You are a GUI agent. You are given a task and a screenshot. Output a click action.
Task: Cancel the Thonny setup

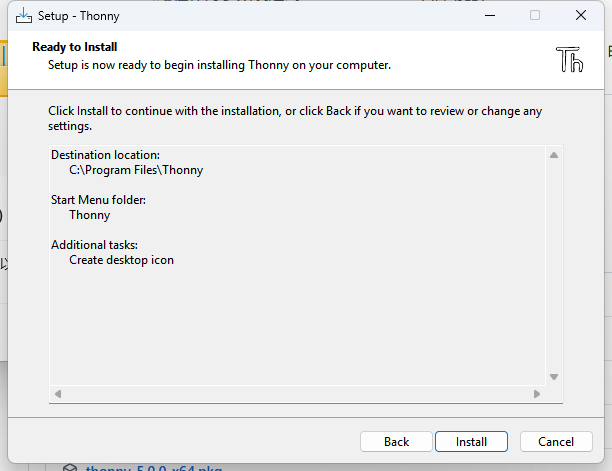pyautogui.click(x=556, y=441)
